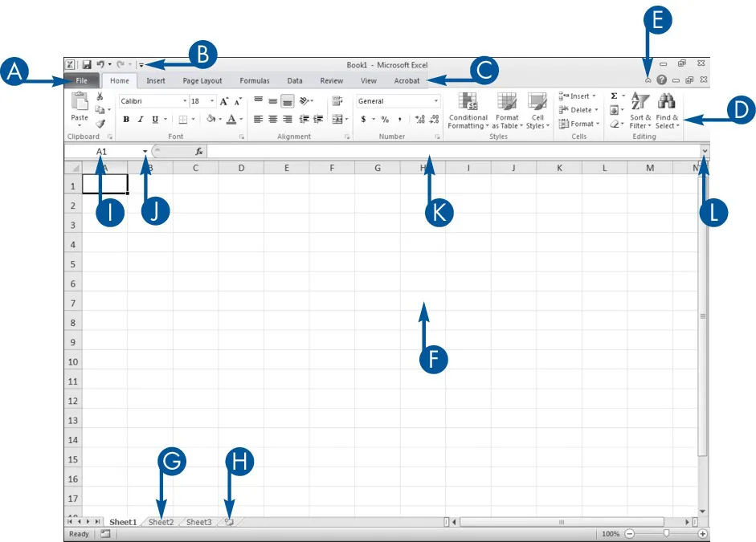756x542 pixels.
Task: Switch to the Page Layout ribbon tab
Action: [202, 81]
